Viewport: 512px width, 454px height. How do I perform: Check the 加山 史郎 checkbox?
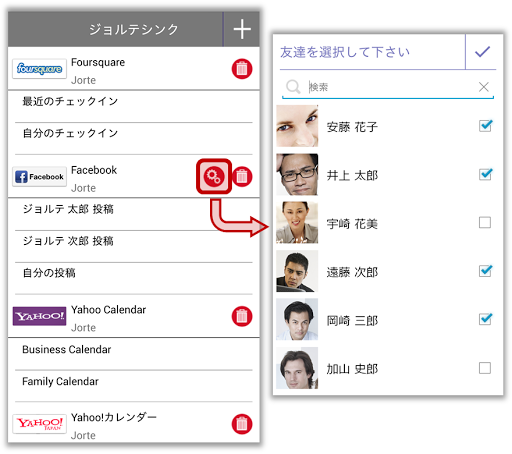tap(485, 368)
